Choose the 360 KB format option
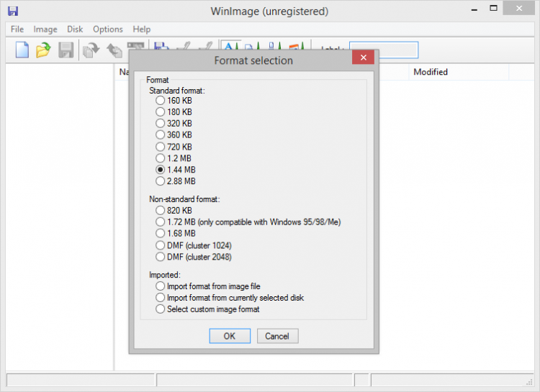Image resolution: width=540 pixels, height=392 pixels. tap(174, 135)
